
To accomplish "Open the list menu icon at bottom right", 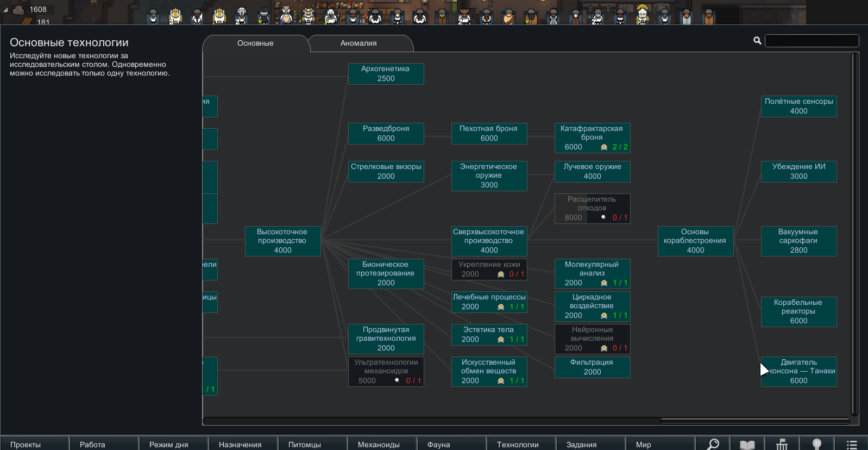I will click(x=851, y=444).
